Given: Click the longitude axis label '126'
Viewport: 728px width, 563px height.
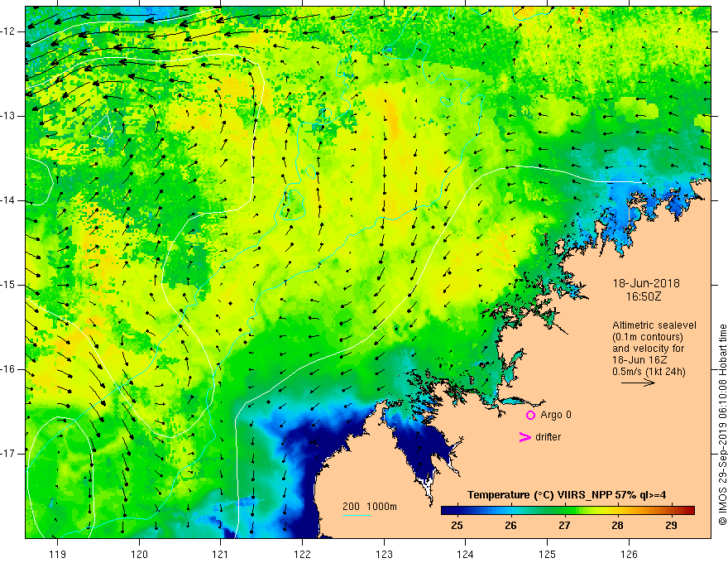Looking at the screenshot, I should click(629, 554).
